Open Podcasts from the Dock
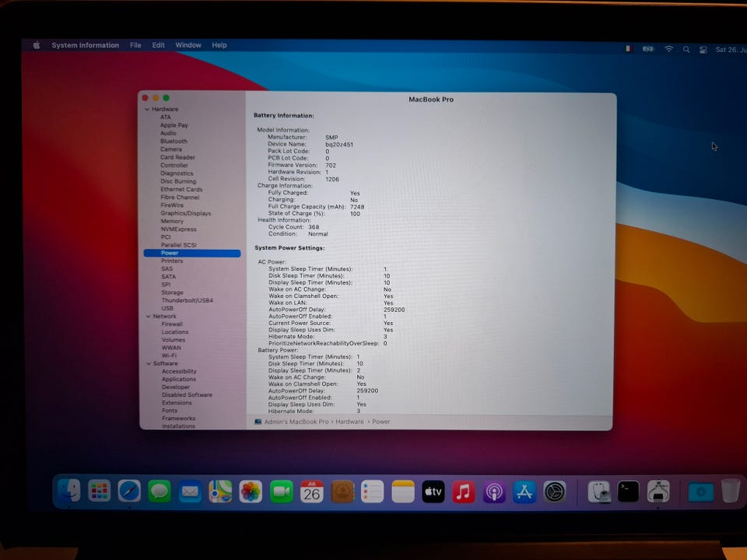Image resolution: width=747 pixels, height=560 pixels. pyautogui.click(x=494, y=492)
